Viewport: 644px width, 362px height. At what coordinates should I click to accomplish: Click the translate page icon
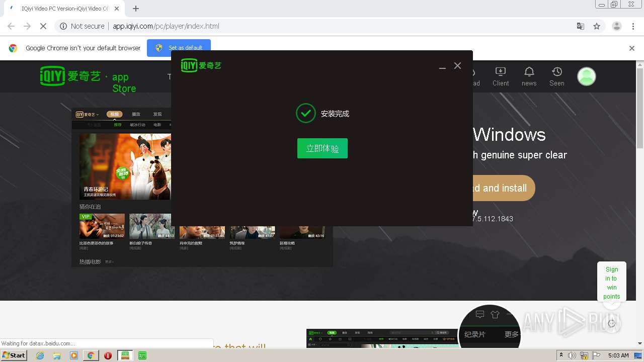click(x=580, y=26)
